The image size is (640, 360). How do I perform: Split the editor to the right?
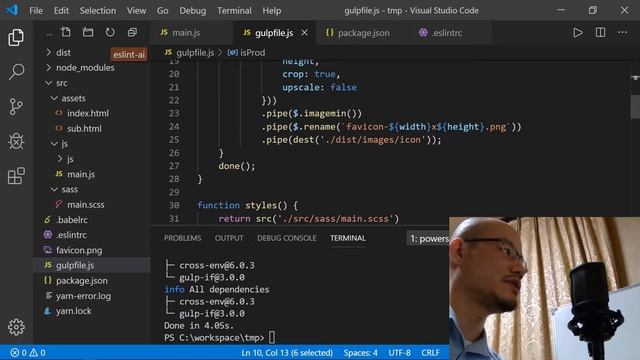click(600, 33)
